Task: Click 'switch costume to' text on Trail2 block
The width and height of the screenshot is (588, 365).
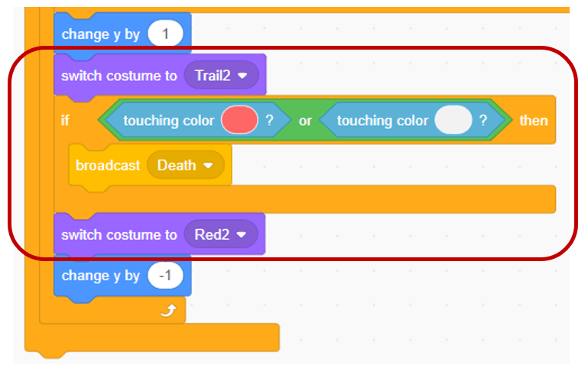Action: (119, 76)
